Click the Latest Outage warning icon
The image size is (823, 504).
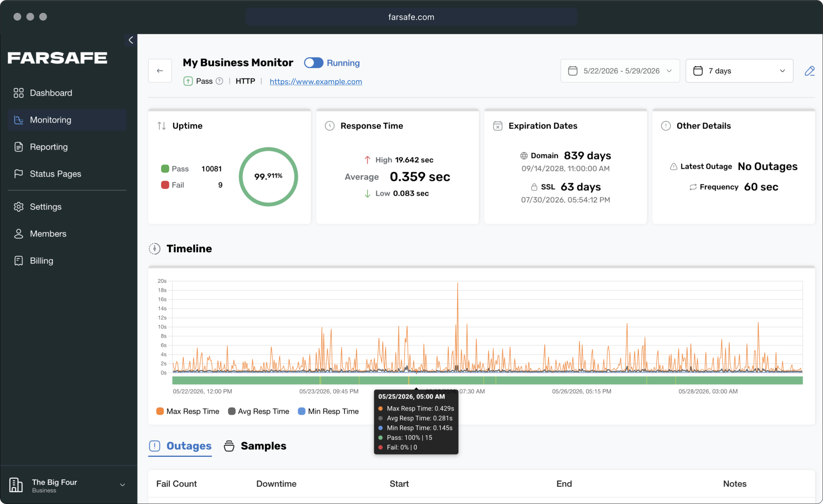673,166
